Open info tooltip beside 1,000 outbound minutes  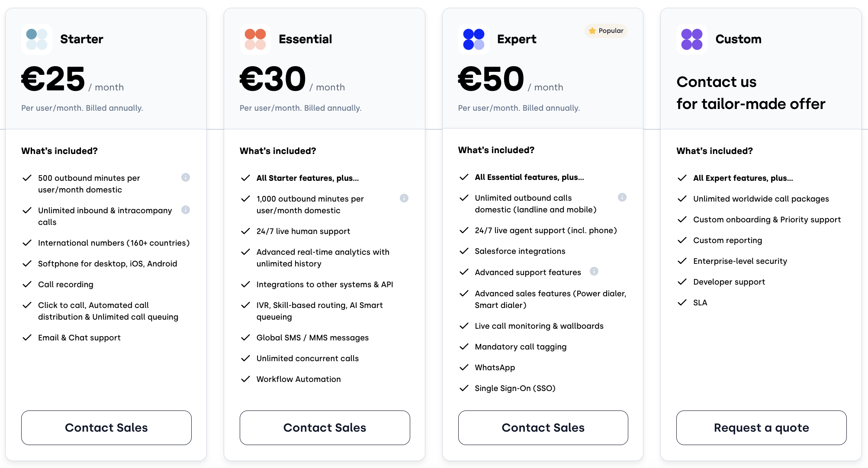tap(404, 198)
